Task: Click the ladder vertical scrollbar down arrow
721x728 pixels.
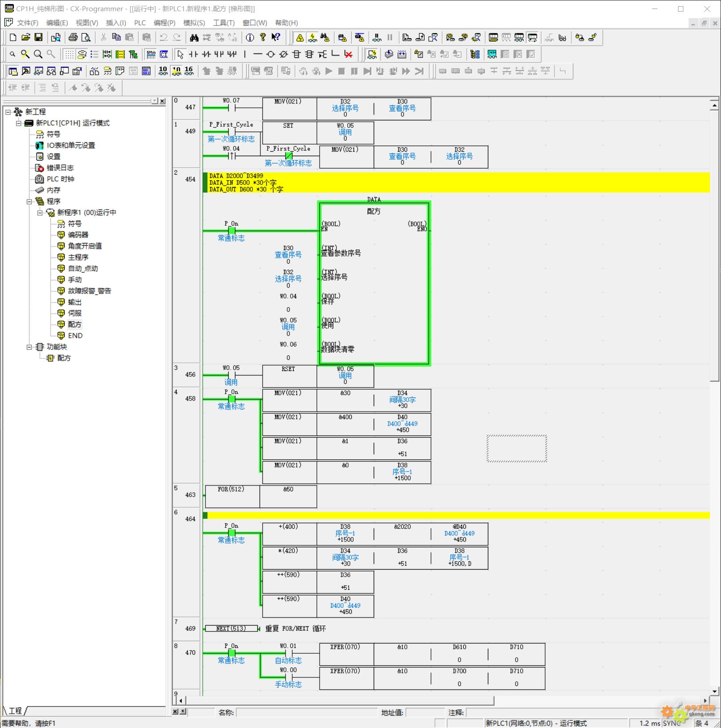Action: click(x=714, y=691)
